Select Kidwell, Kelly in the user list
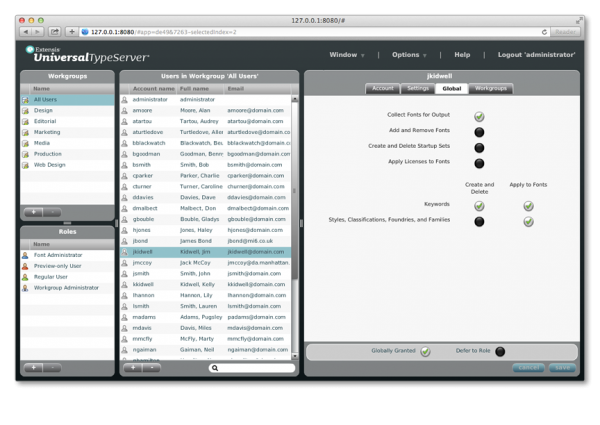The width and height of the screenshot is (600, 425). tap(197, 285)
